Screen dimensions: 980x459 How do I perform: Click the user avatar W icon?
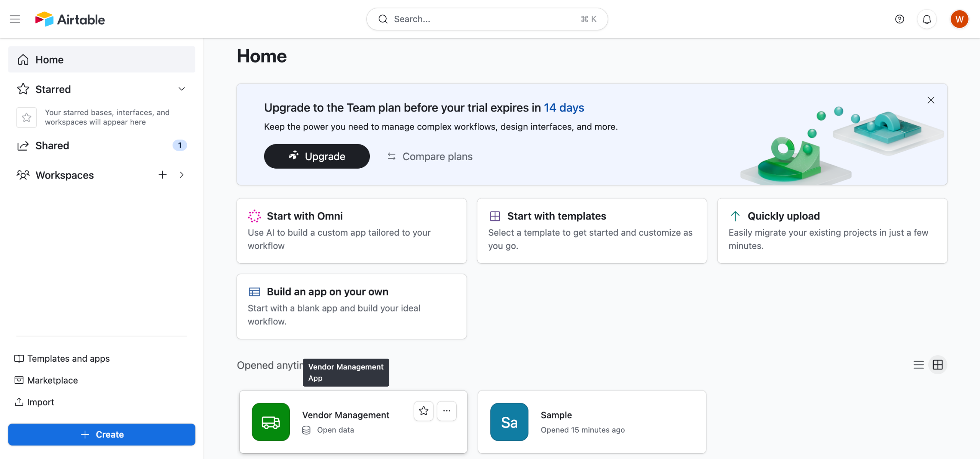point(959,19)
